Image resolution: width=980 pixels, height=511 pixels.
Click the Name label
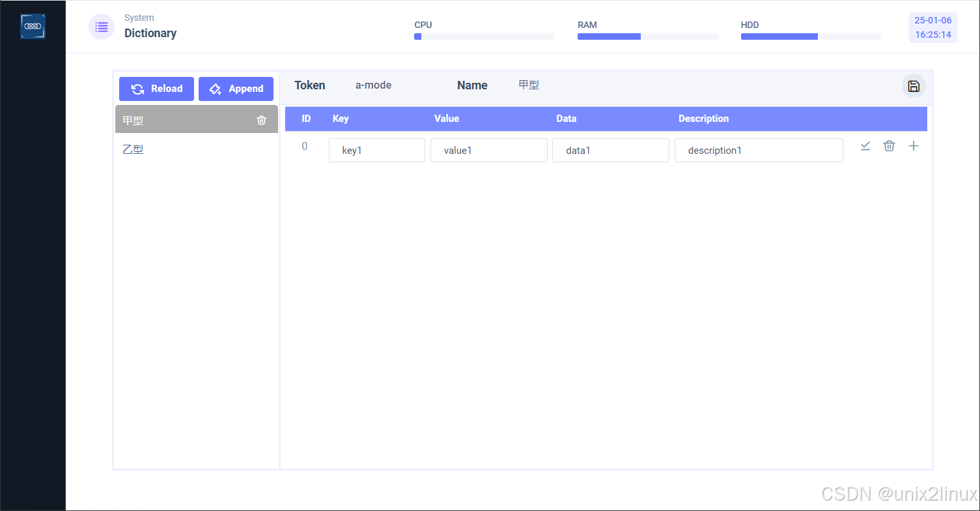(x=472, y=85)
